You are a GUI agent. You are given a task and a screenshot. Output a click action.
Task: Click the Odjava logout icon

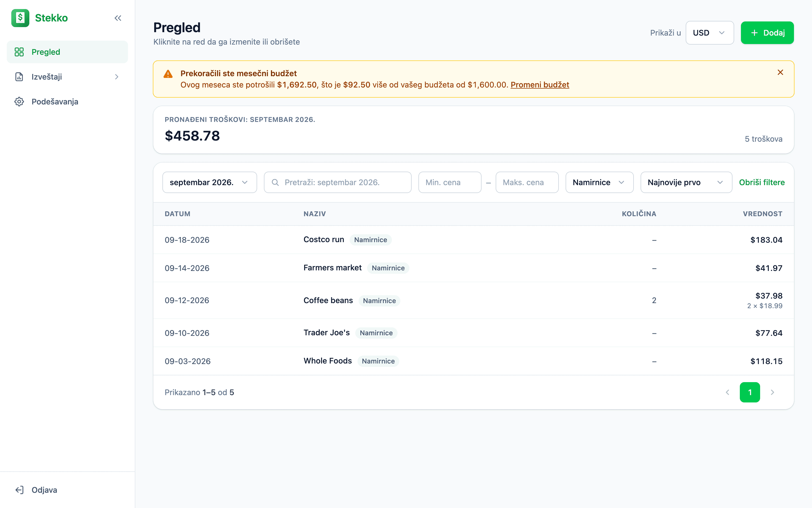coord(19,490)
